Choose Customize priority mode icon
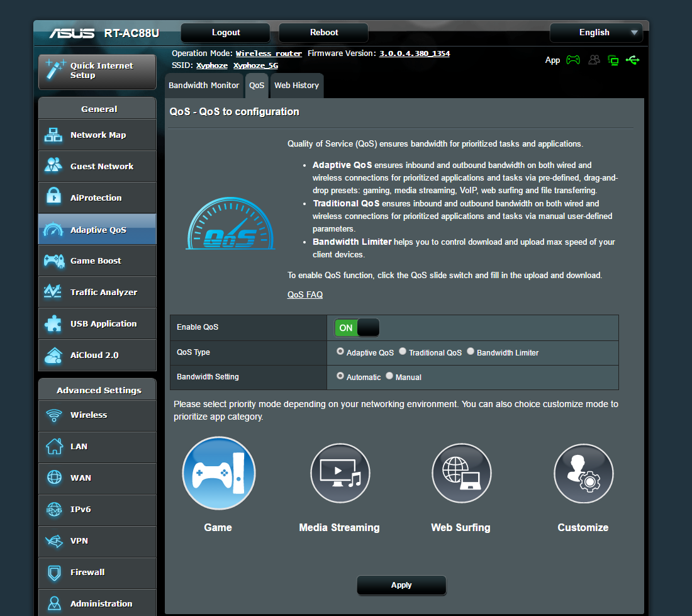This screenshot has height=616, width=692. click(x=583, y=473)
